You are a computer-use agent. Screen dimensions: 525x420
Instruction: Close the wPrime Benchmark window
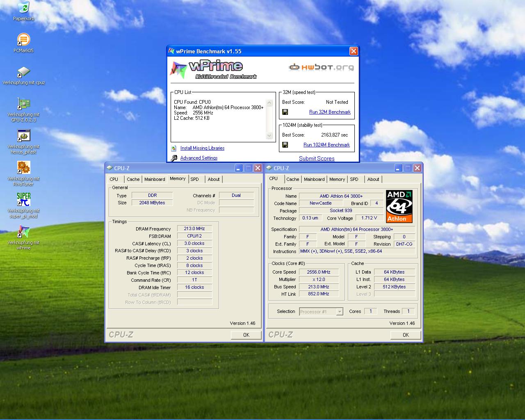pyautogui.click(x=354, y=51)
